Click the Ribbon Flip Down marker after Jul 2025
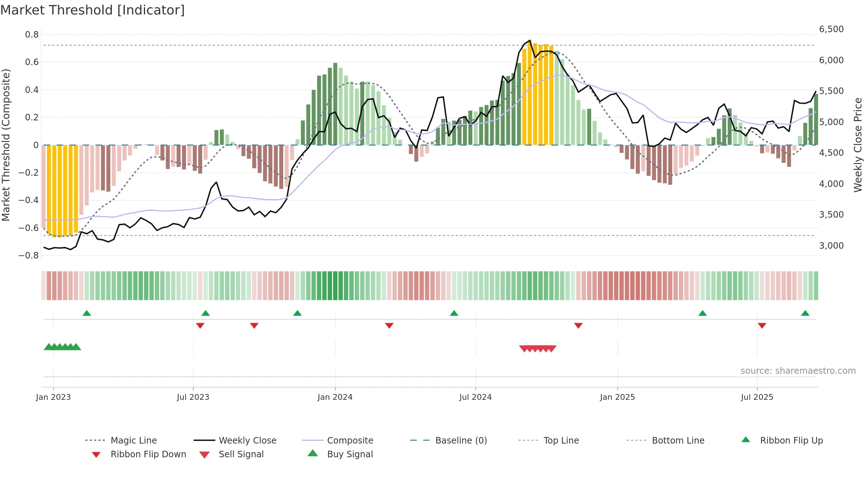Image resolution: width=868 pixels, height=488 pixels. 762,326
